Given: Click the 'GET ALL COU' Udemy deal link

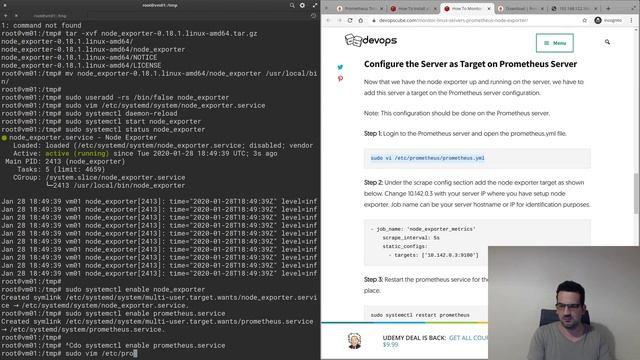Looking at the screenshot, I should tap(468, 338).
